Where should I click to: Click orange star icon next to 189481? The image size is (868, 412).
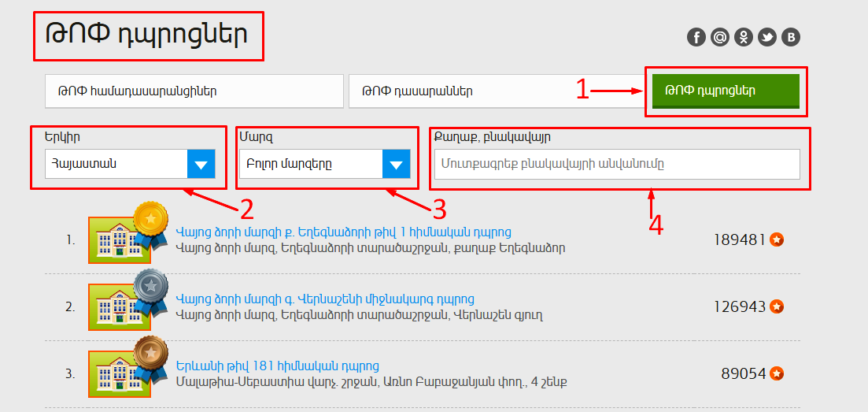click(777, 239)
